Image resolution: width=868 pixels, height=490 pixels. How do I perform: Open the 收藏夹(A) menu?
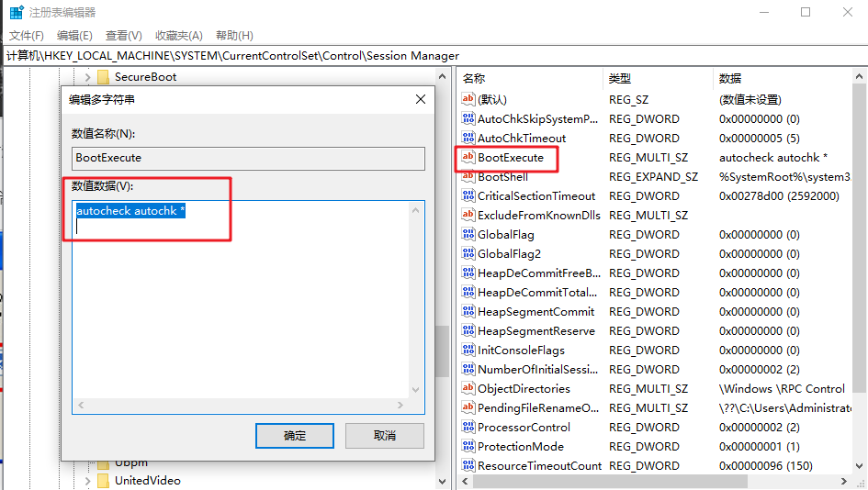(x=178, y=36)
